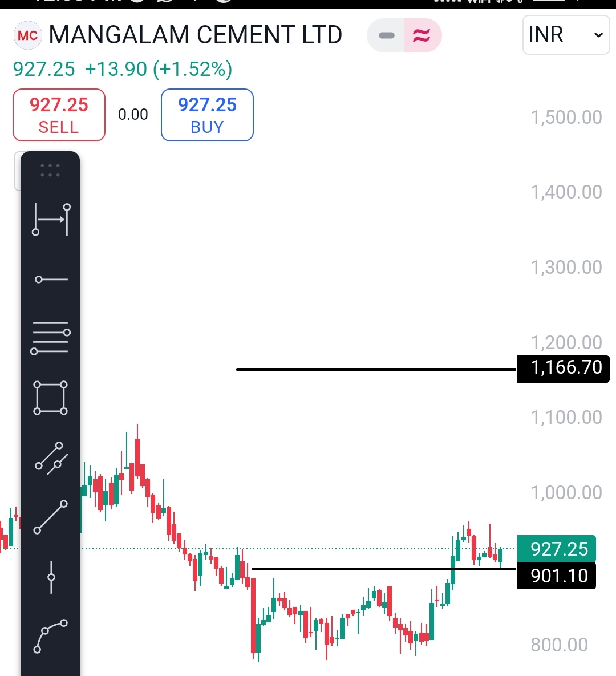Tap the 1,400.00 price scale label
Viewport: 616px width, 676px height.
pos(566,192)
